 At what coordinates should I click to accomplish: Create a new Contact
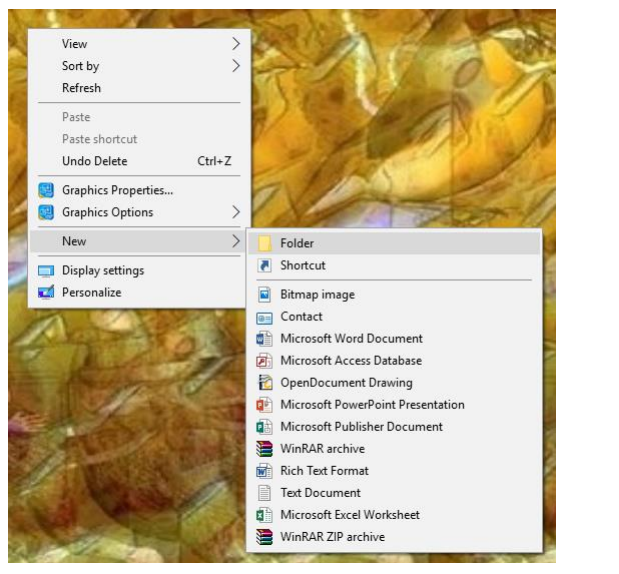point(394,317)
